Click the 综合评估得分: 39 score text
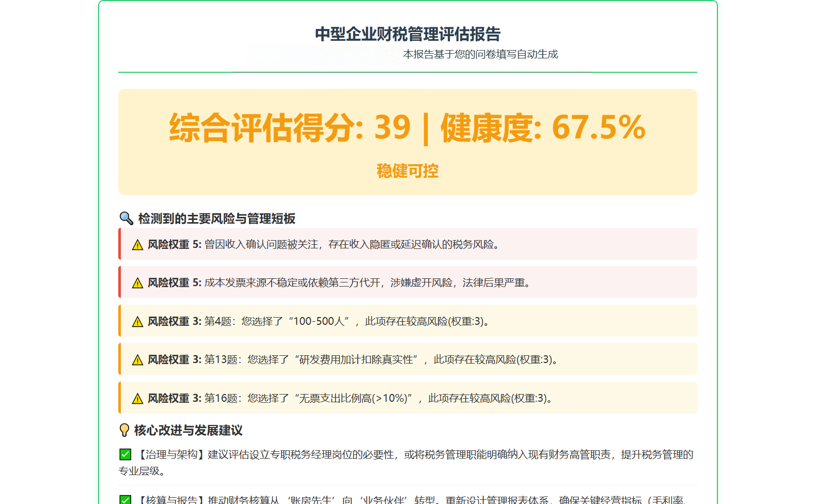 tap(290, 128)
